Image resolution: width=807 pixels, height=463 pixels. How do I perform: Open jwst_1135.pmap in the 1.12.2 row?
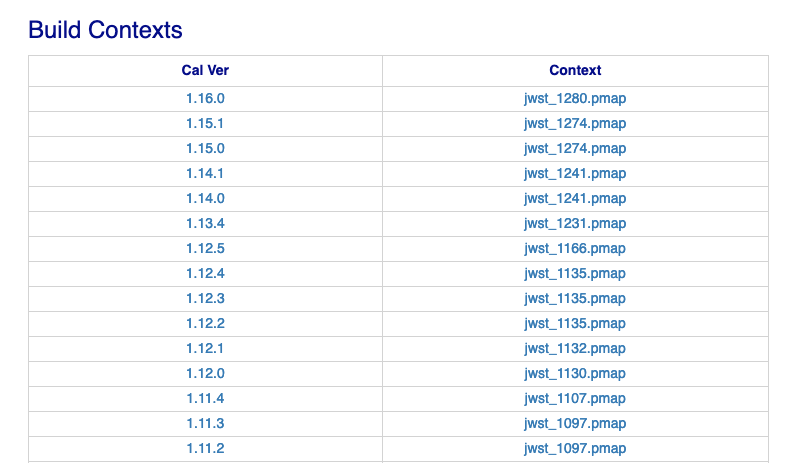tap(575, 323)
